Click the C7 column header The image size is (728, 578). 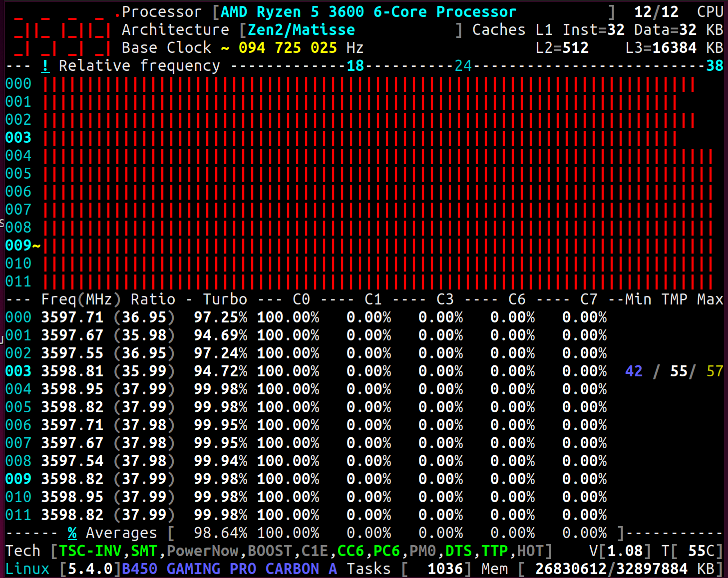(589, 299)
